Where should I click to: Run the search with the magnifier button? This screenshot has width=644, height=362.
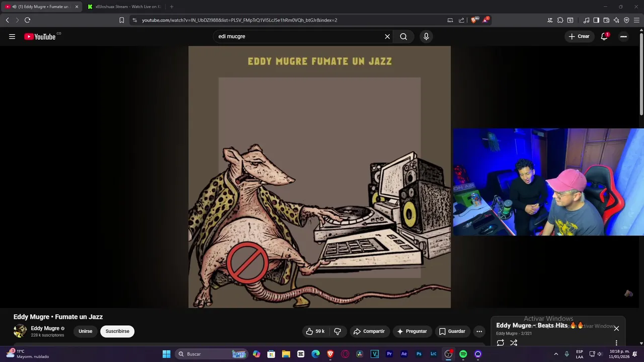(404, 36)
